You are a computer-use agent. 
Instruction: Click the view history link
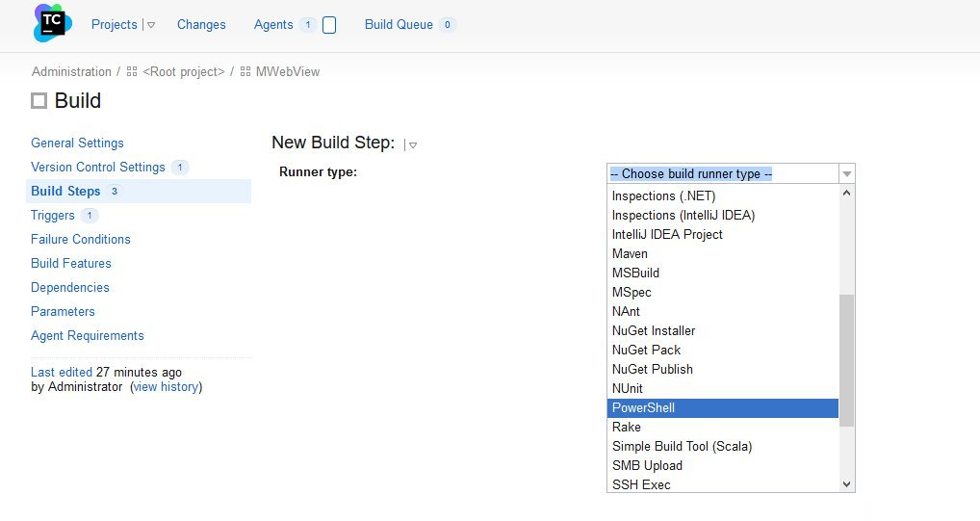click(167, 386)
